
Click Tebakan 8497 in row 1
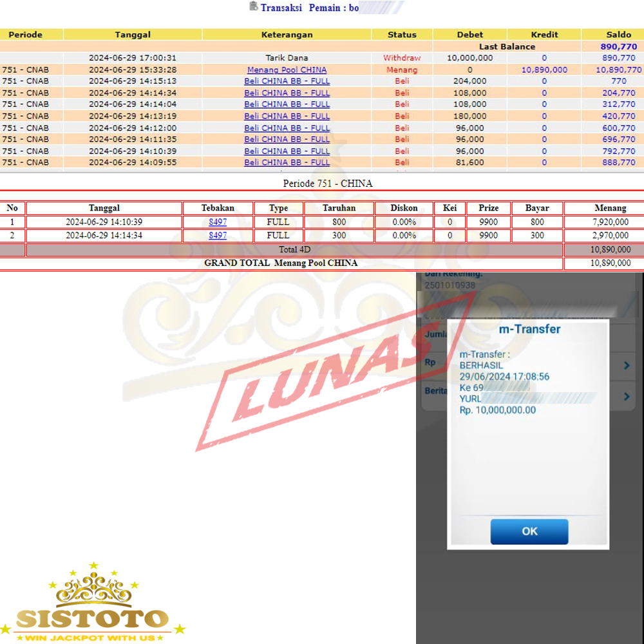218,222
